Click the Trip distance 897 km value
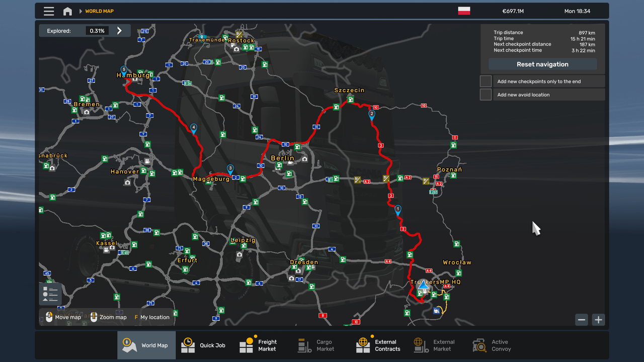The height and width of the screenshot is (362, 644). [x=587, y=33]
